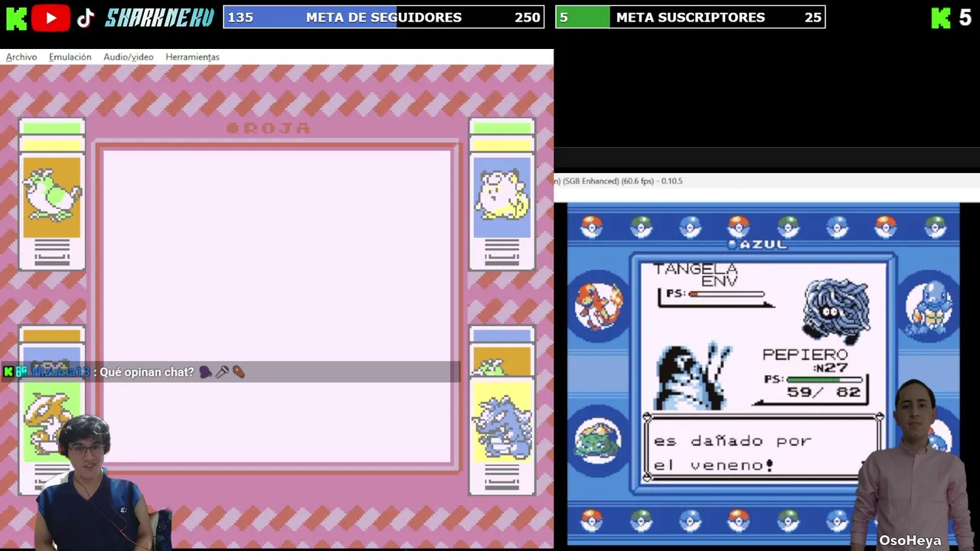This screenshot has height=551, width=980.
Task: Click the ENV poison status label
Action: pyautogui.click(x=720, y=281)
